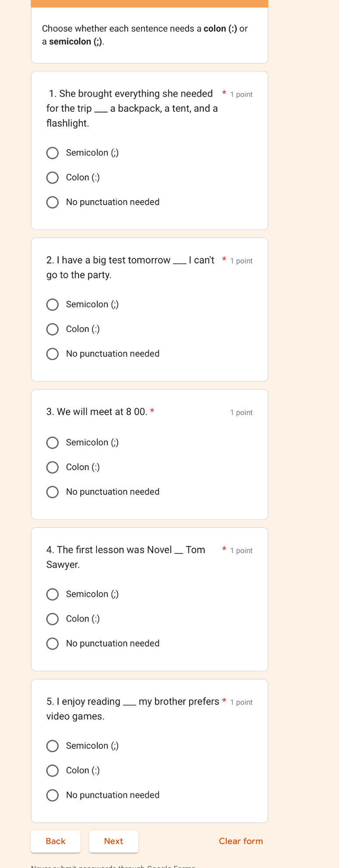
Task: Click the Next button
Action: 113,841
